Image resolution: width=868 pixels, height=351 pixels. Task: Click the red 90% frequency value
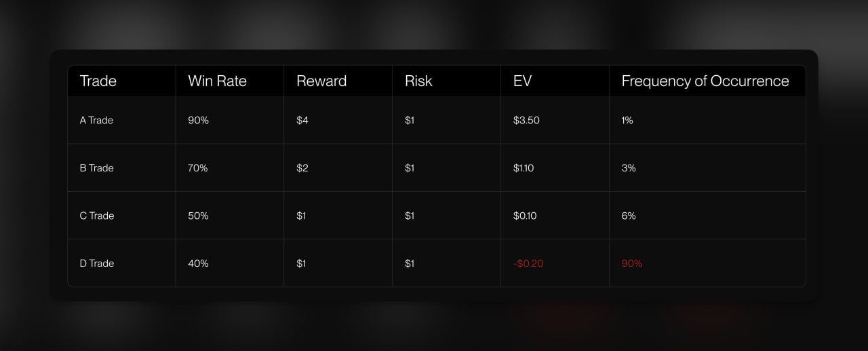tap(632, 264)
